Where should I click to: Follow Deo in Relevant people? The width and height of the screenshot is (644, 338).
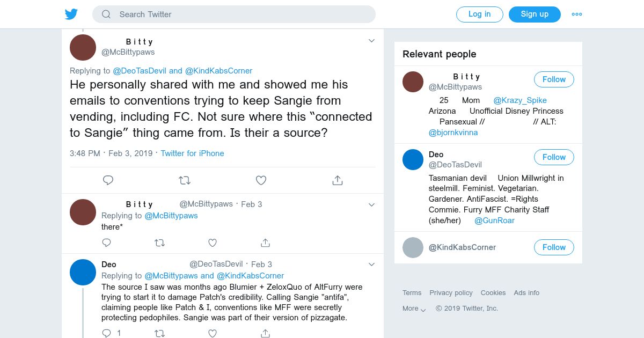[x=554, y=157]
